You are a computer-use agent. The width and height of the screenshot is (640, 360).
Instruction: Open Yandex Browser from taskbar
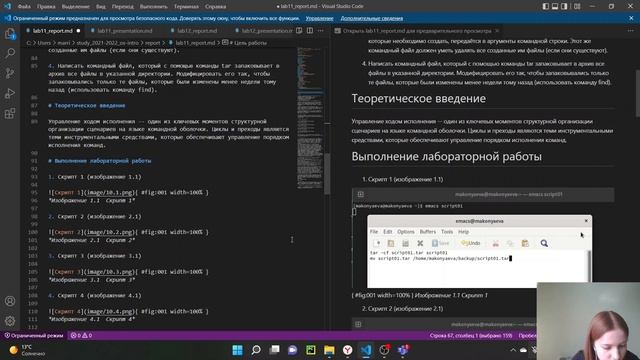click(x=348, y=350)
